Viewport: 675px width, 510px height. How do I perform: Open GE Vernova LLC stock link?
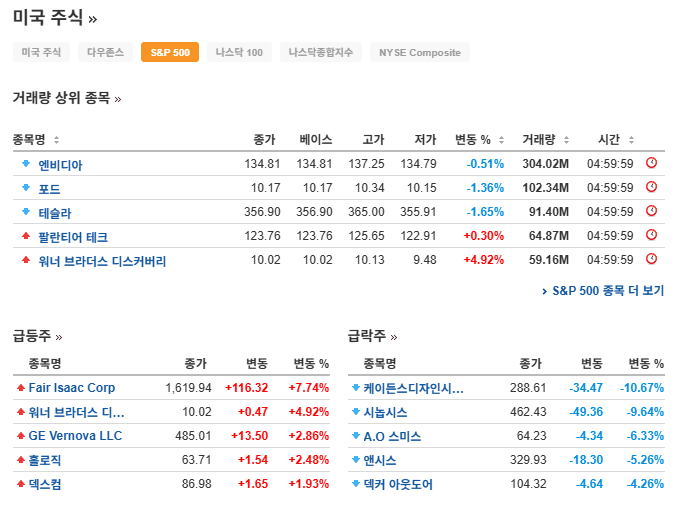pyautogui.click(x=75, y=436)
